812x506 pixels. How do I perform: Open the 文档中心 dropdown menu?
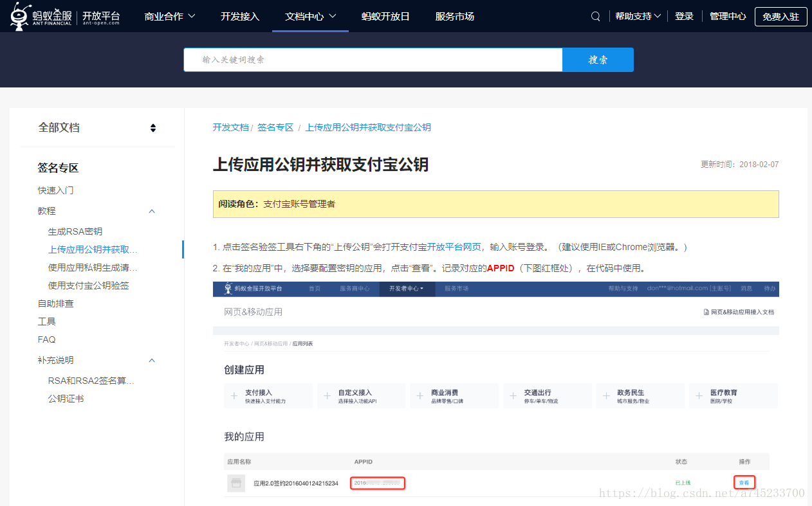(311, 17)
